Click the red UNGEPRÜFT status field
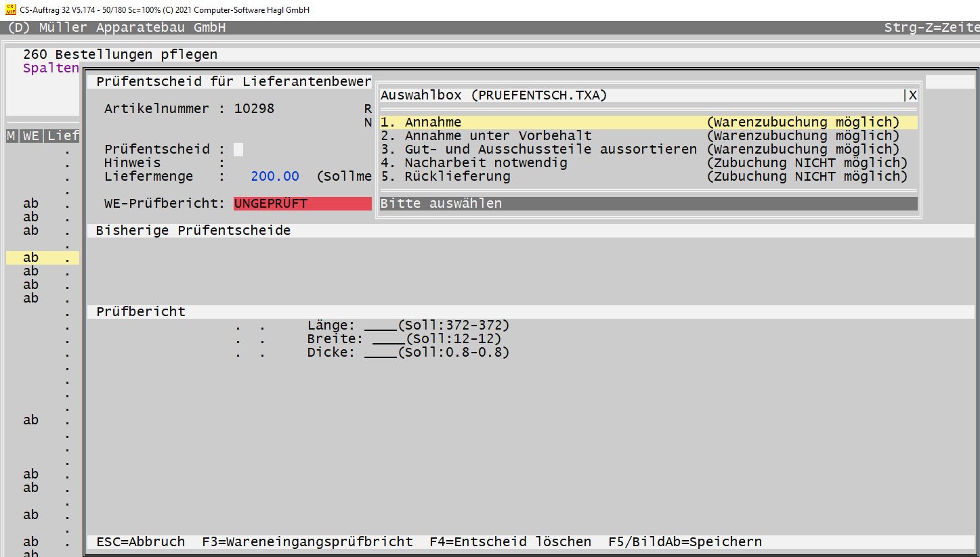This screenshot has width=980, height=557. tap(302, 204)
